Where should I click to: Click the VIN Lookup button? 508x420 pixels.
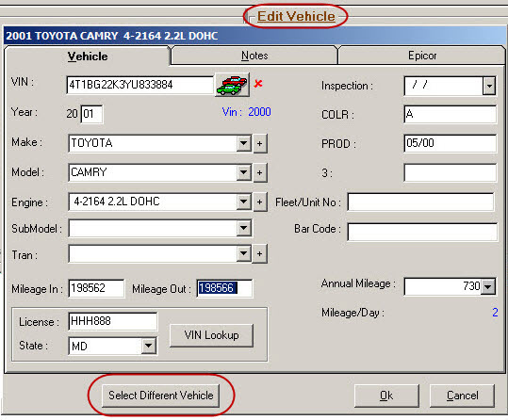pos(211,335)
